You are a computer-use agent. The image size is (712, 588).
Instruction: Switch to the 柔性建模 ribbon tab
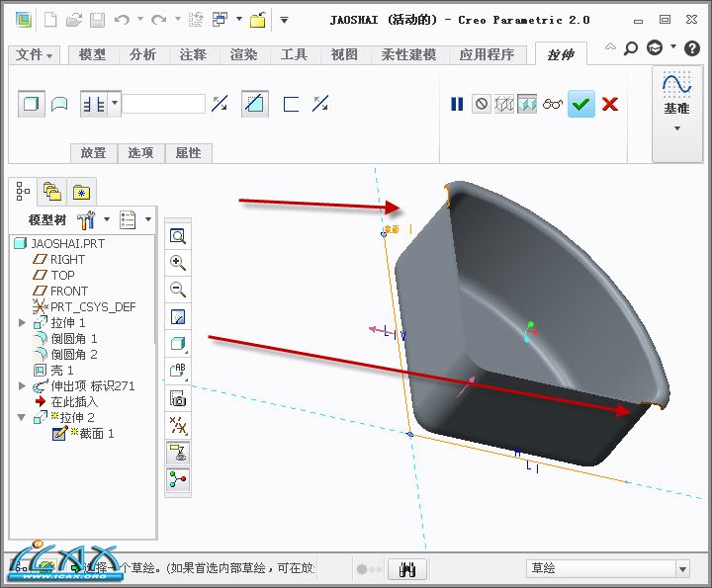tap(408, 55)
